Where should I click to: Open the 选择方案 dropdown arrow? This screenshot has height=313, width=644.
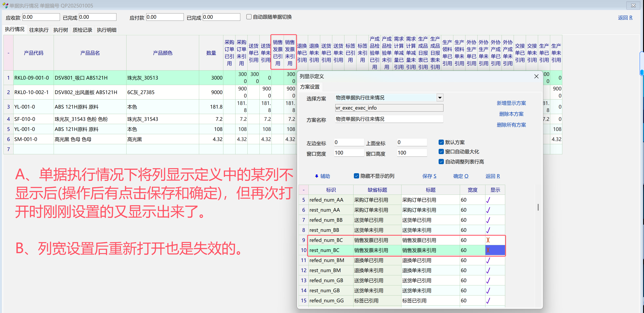(x=440, y=98)
